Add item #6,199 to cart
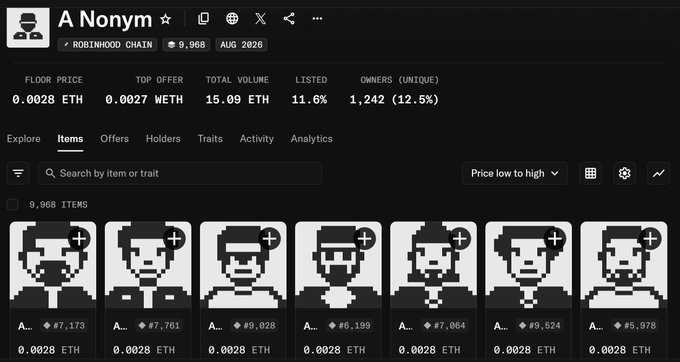The image size is (680, 362). coord(364,238)
